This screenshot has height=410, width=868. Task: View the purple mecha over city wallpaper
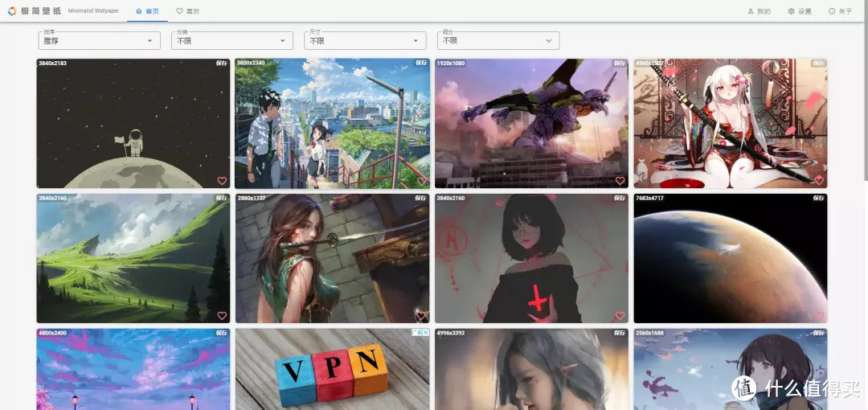point(531,124)
